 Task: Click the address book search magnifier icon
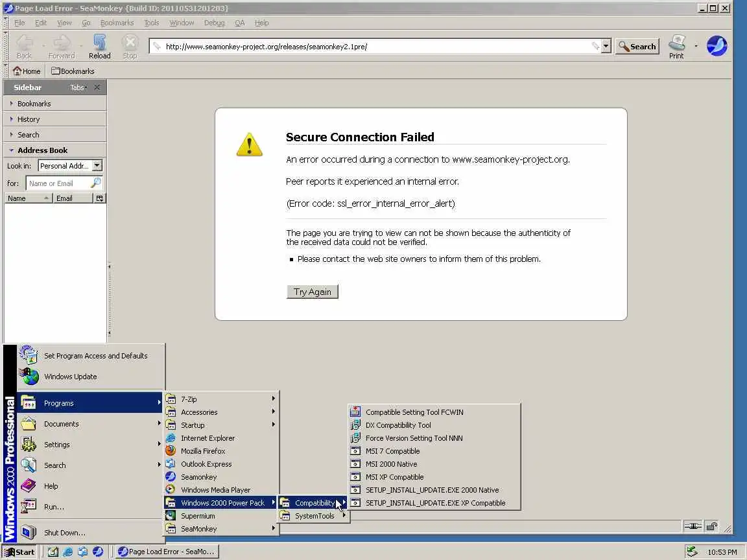[x=96, y=183]
